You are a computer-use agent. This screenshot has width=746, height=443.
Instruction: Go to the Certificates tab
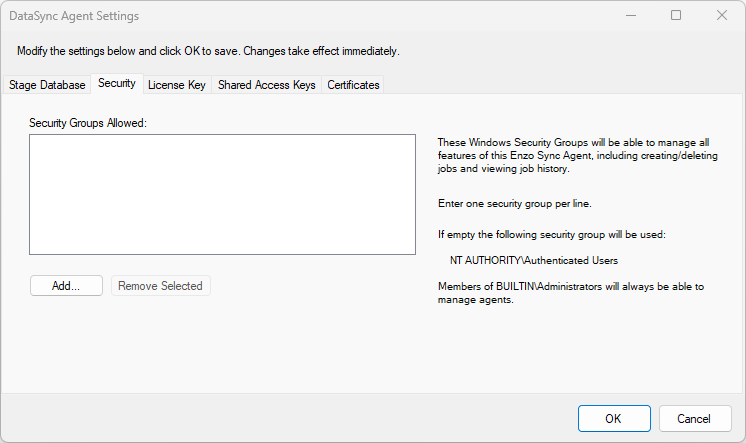[353, 85]
